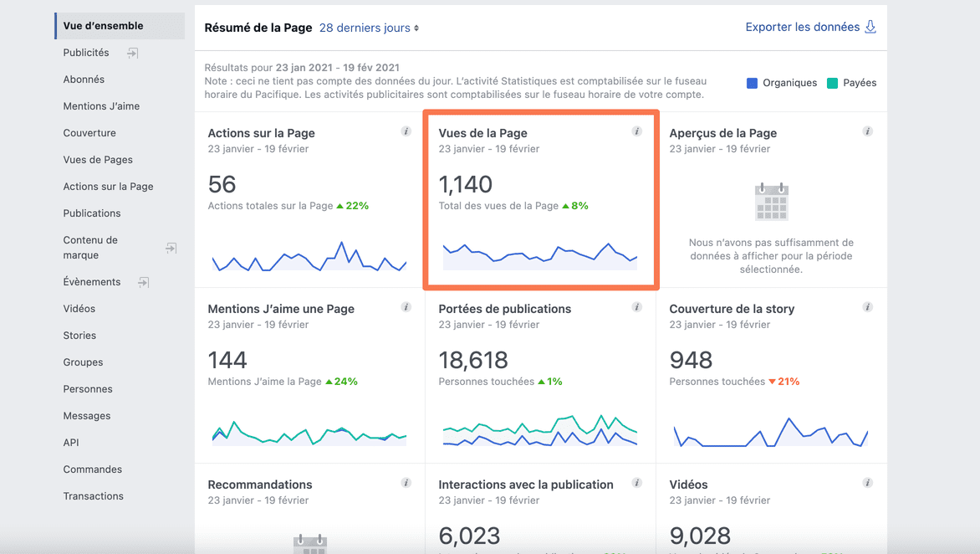Open the Couverture de la story card title
This screenshot has width=980, height=554.
(x=732, y=309)
